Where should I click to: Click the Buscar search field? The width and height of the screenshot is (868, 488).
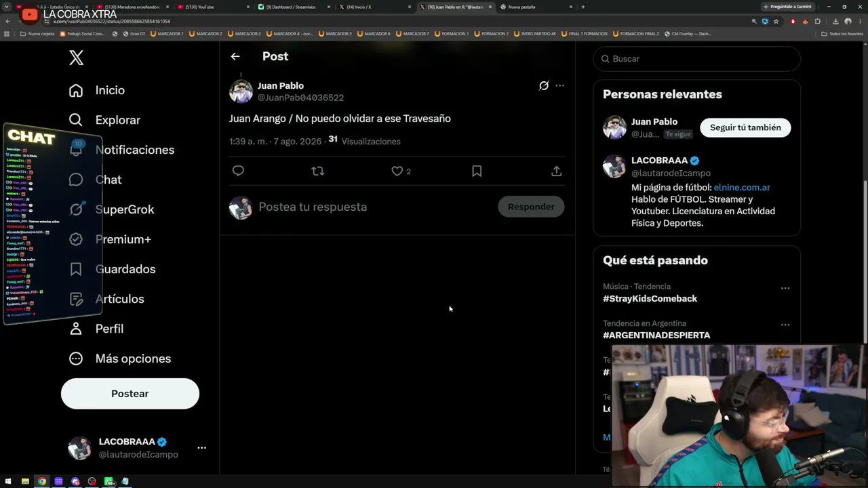[x=697, y=59]
